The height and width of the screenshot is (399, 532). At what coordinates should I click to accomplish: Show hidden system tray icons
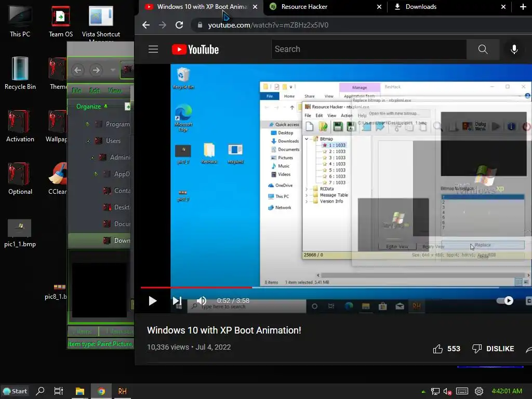[x=423, y=392]
